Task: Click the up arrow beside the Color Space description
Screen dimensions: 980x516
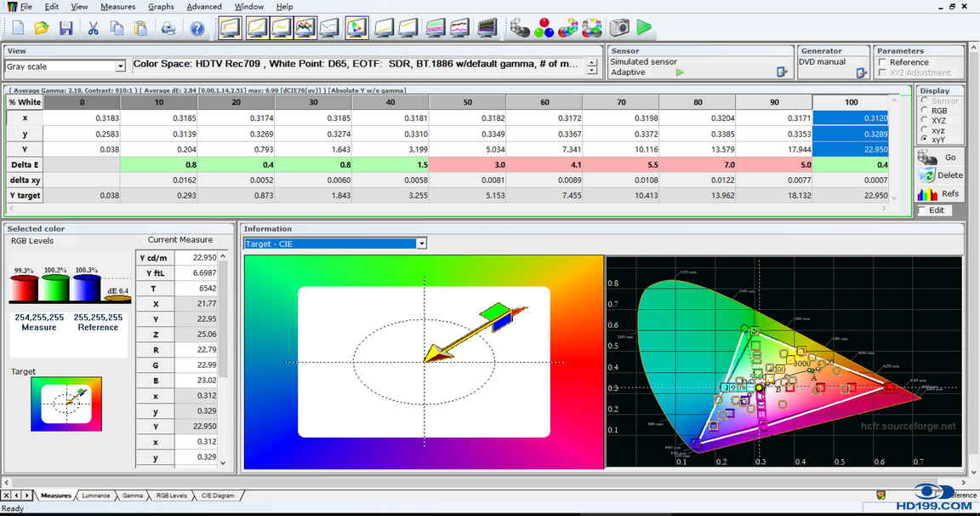Action: (592, 62)
